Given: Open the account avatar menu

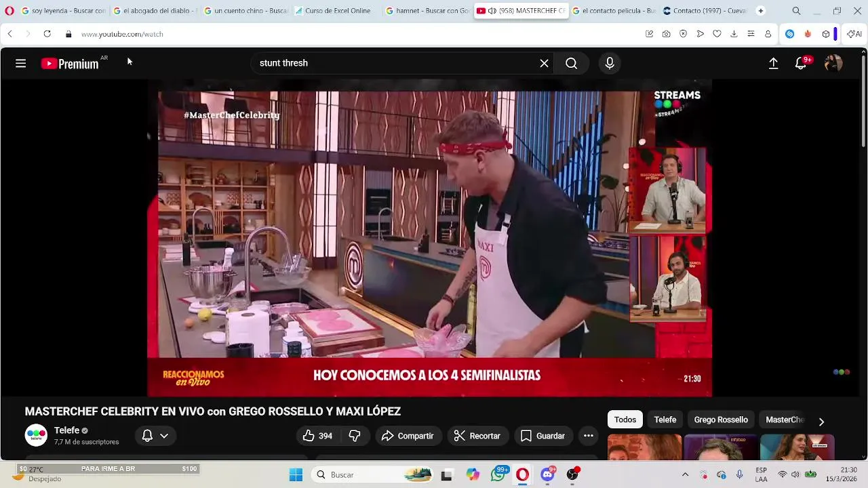Looking at the screenshot, I should pyautogui.click(x=833, y=63).
